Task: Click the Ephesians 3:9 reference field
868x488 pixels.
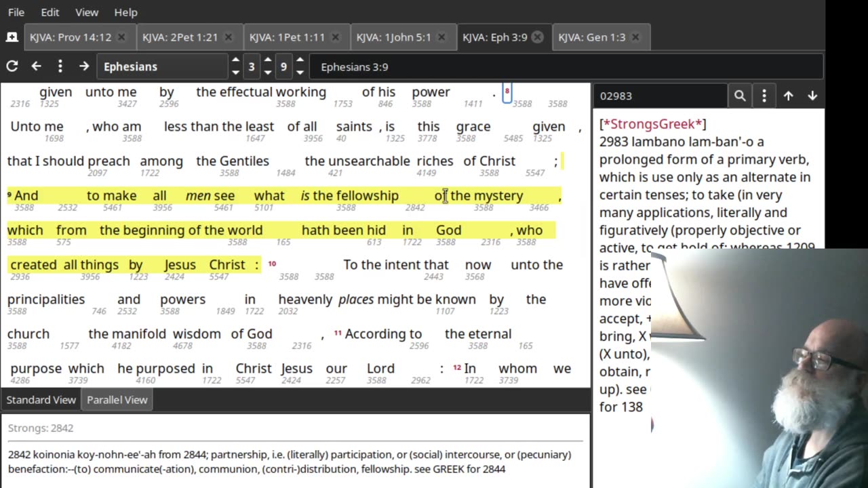Action: coord(566,66)
